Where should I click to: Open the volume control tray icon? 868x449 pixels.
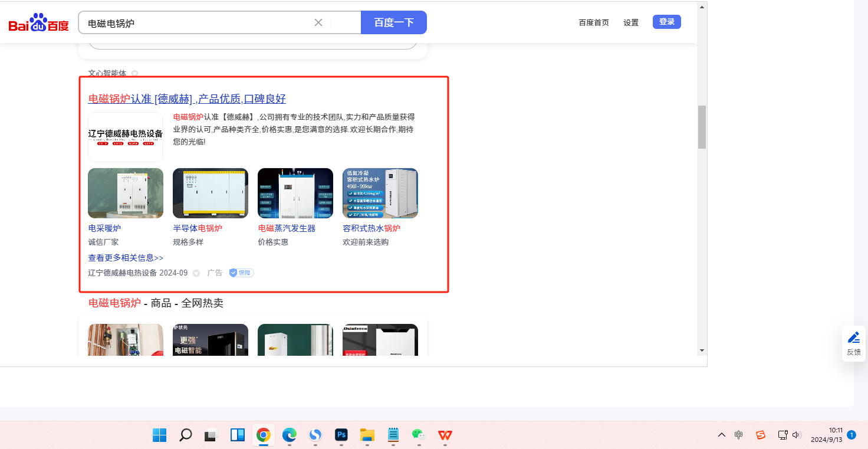[797, 435]
